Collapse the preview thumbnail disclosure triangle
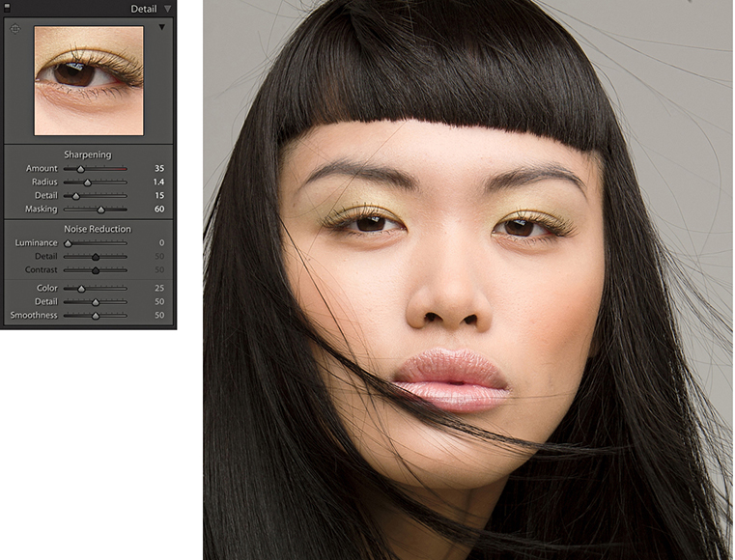Screen dimensions: 735x560 tap(161, 27)
